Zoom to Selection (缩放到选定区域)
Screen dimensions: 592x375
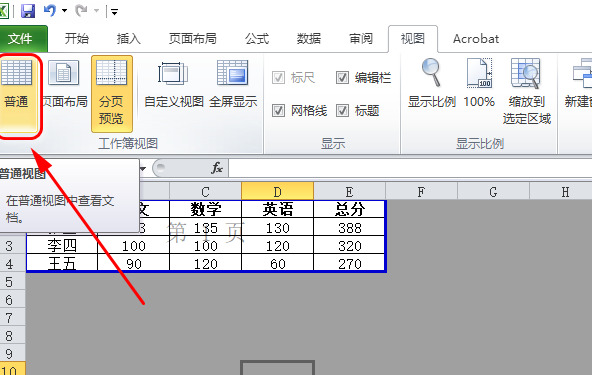pyautogui.click(x=526, y=91)
